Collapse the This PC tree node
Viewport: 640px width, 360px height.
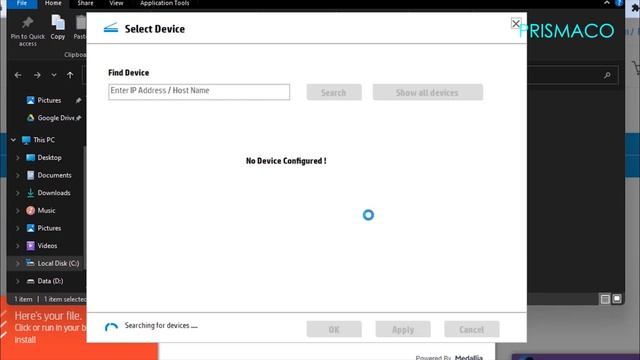[x=13, y=140]
